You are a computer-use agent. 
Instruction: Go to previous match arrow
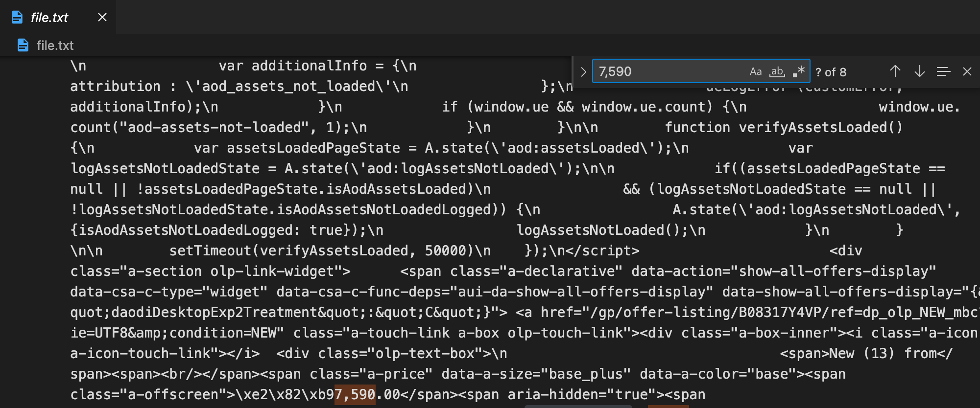pyautogui.click(x=895, y=71)
